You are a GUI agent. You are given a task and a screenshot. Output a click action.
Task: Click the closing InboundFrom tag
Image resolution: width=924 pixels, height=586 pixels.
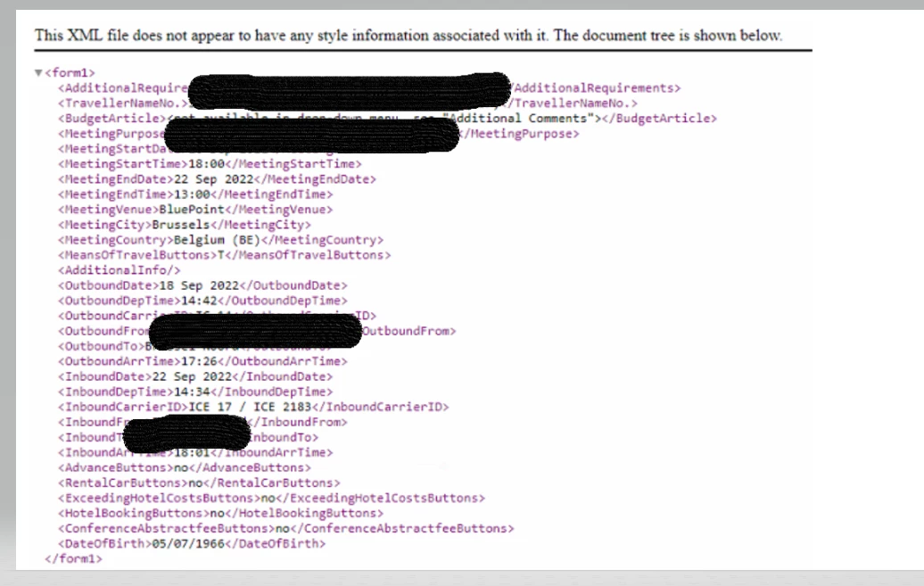[299, 422]
